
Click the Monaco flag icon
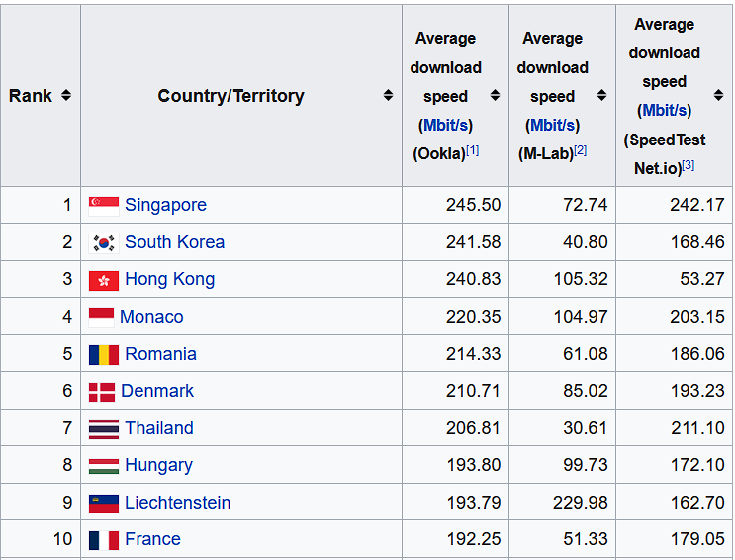[x=101, y=317]
